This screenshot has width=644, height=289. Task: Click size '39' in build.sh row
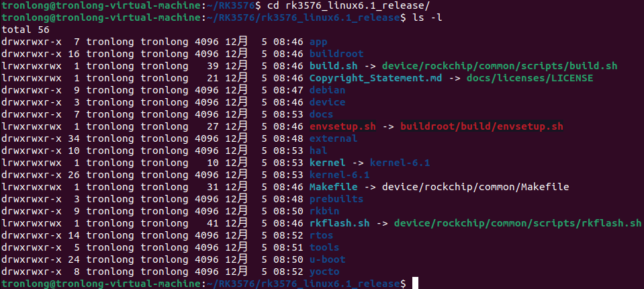pos(212,66)
